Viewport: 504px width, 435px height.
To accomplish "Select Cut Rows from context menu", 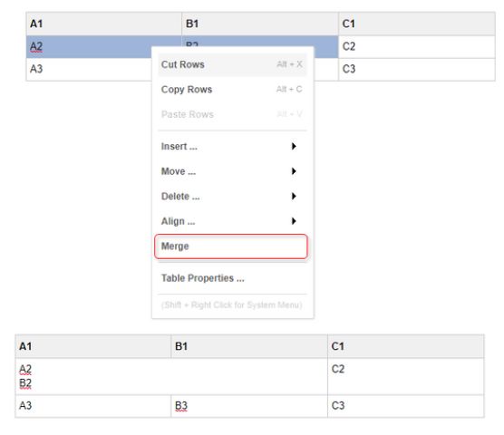I will point(232,64).
